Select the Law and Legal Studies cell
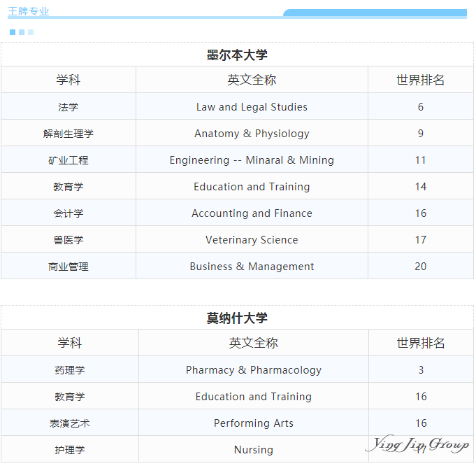This screenshot has height=466, width=476. (252, 106)
